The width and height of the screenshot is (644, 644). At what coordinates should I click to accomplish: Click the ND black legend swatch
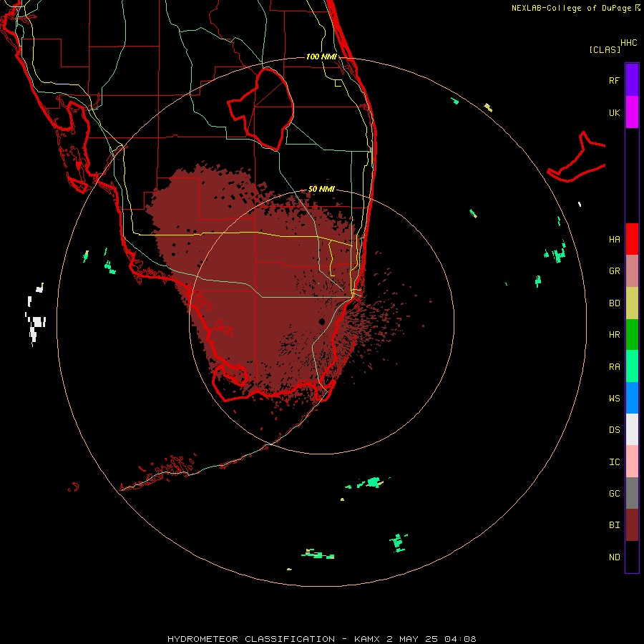pyautogui.click(x=632, y=557)
